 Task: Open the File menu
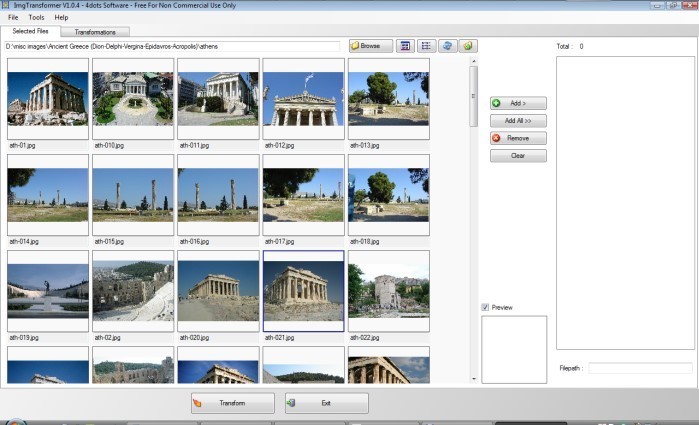(x=14, y=17)
